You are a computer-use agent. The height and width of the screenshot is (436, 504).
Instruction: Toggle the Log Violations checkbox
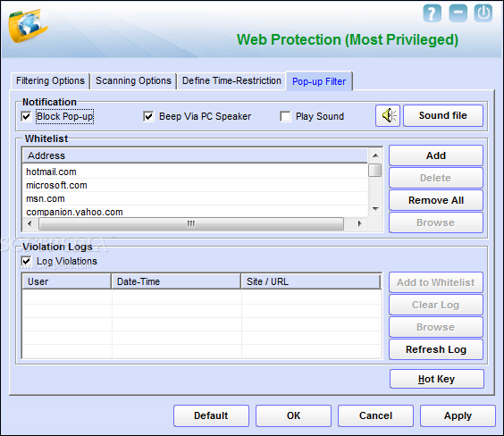point(26,261)
